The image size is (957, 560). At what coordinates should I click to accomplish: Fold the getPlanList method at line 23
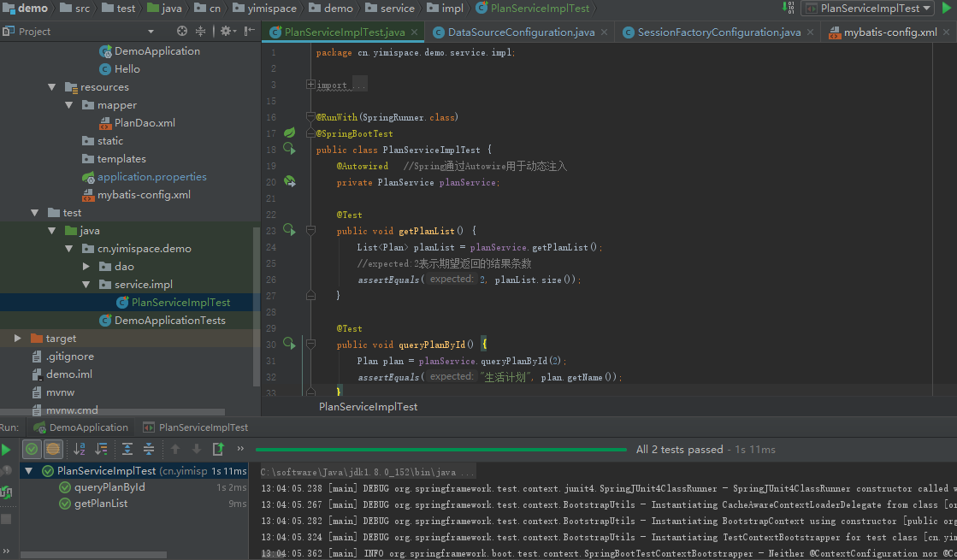[x=310, y=231]
